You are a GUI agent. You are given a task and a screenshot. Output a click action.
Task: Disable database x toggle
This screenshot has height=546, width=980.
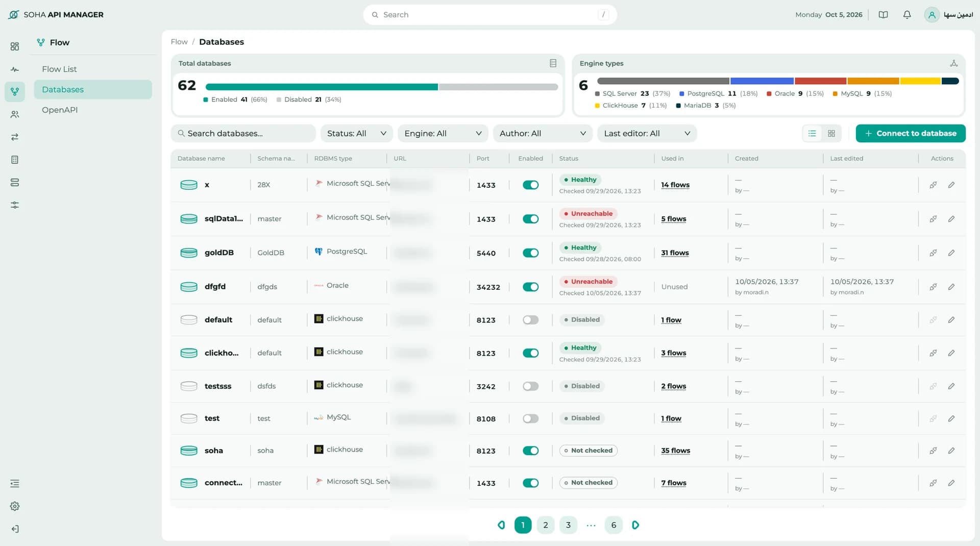coord(530,185)
